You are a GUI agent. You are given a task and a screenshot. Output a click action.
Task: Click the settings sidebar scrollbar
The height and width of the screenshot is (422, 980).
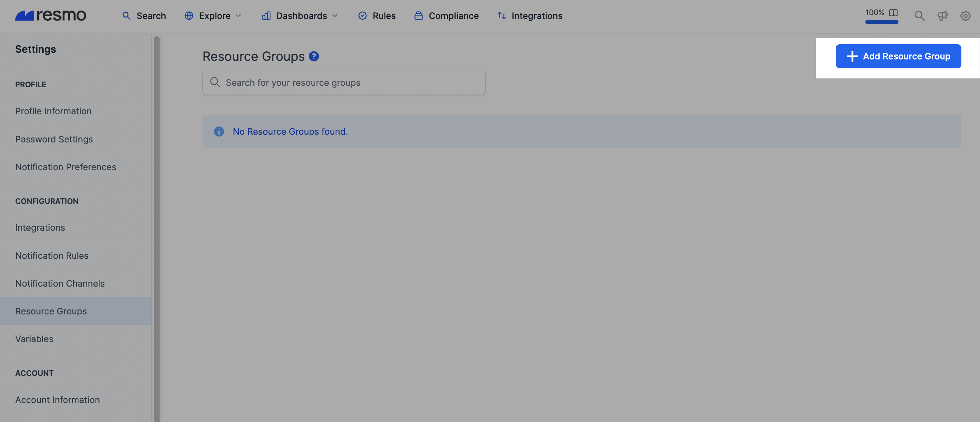click(156, 228)
